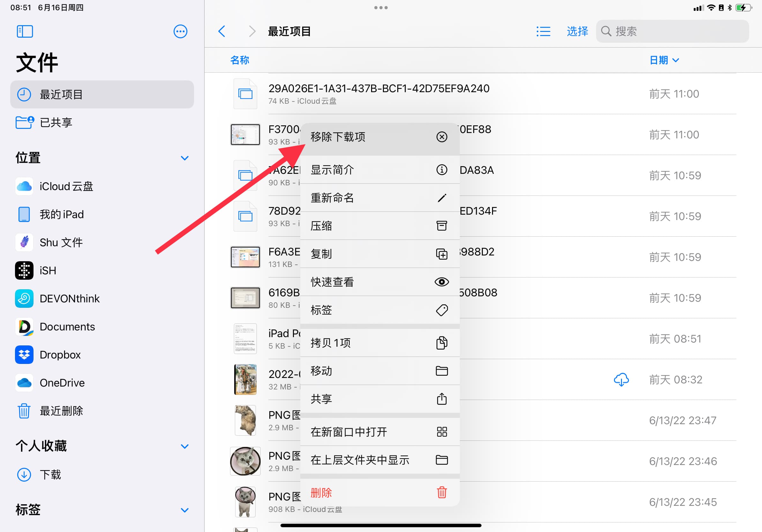This screenshot has width=762, height=532.
Task: Open the F6A3E screenshot thumbnail
Action: coord(245,257)
